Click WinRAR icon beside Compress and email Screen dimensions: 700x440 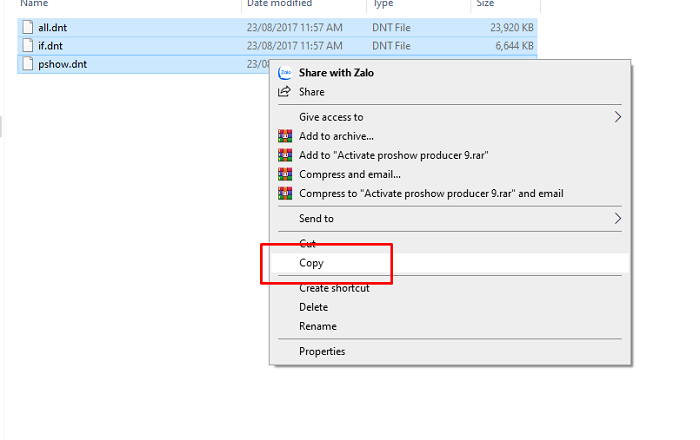tap(285, 174)
